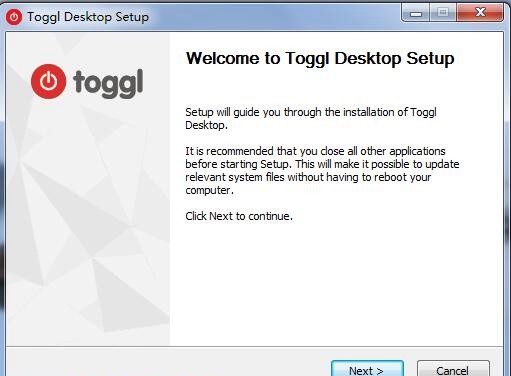This screenshot has height=376, width=511.
Task: Click the "relevant system files" phrase
Action: [235, 177]
